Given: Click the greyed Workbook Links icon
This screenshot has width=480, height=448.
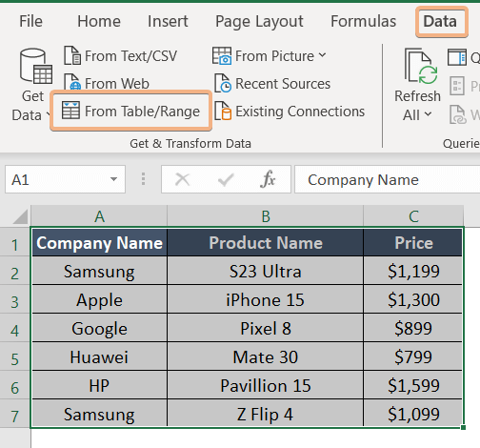Looking at the screenshot, I should click(x=458, y=114).
